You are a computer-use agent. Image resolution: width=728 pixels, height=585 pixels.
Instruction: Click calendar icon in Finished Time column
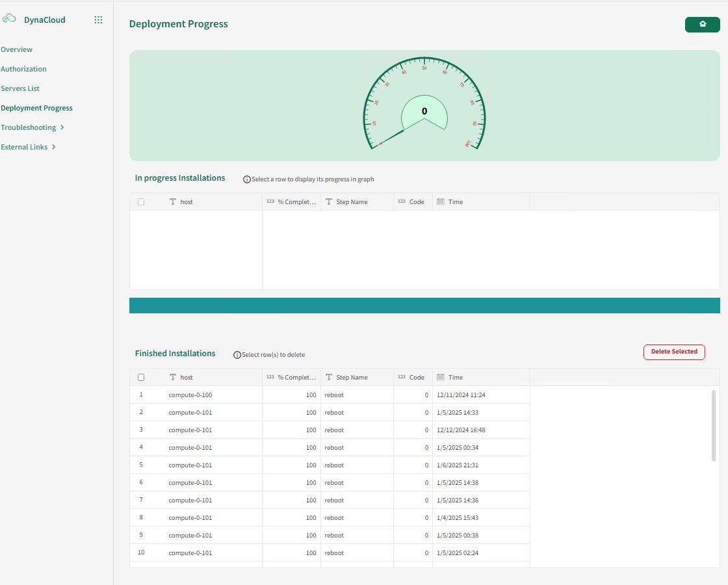coord(440,377)
